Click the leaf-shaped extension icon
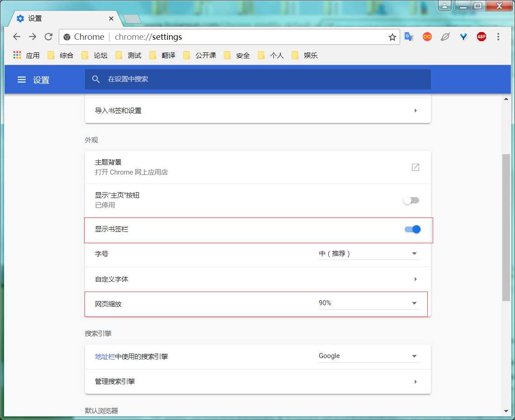515x420 pixels. [445, 37]
